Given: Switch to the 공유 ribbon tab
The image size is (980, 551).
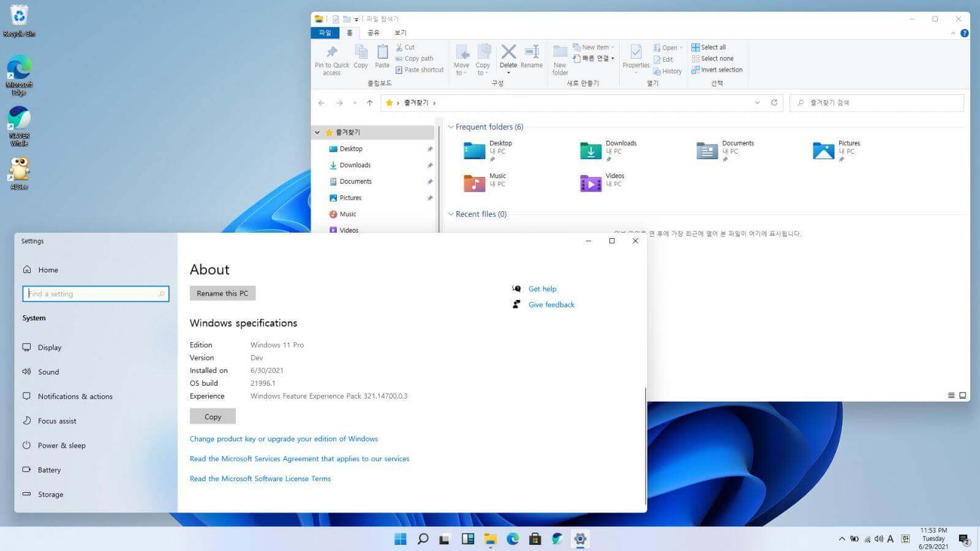Looking at the screenshot, I should 374,33.
